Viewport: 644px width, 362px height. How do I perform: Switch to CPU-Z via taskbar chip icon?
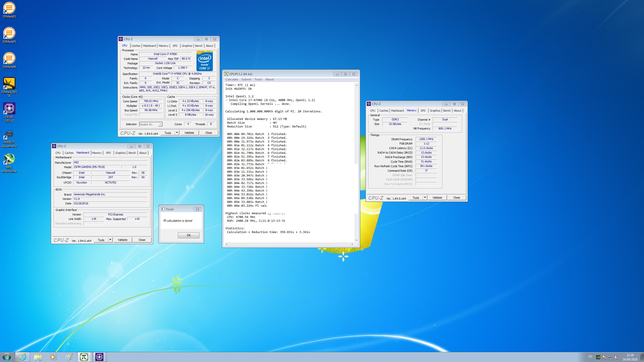[x=99, y=357]
